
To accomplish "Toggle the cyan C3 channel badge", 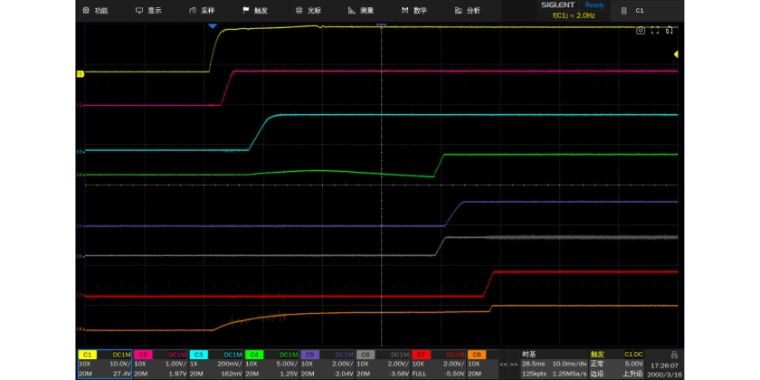I will pos(199,355).
